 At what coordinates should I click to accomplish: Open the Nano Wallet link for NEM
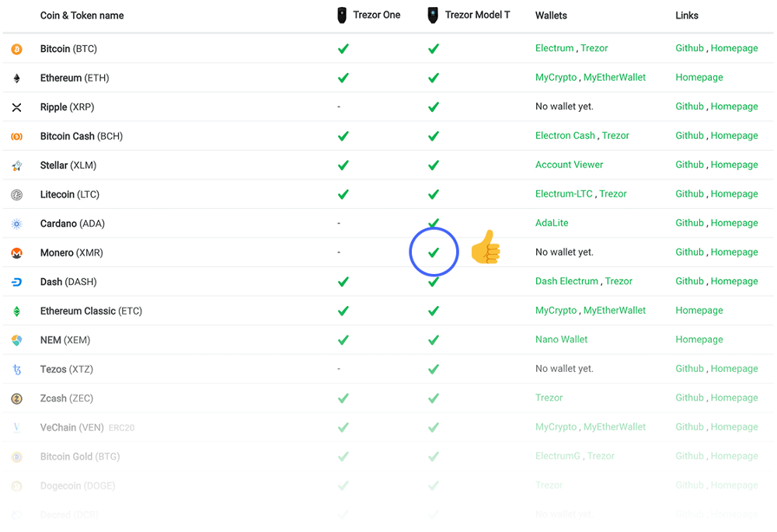point(561,339)
